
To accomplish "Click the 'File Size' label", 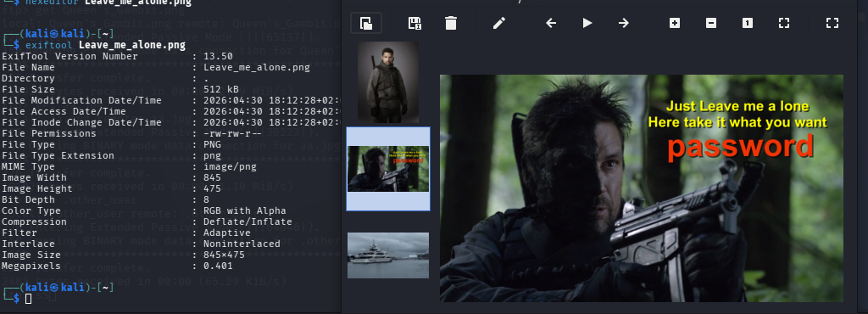I will (x=28, y=90).
